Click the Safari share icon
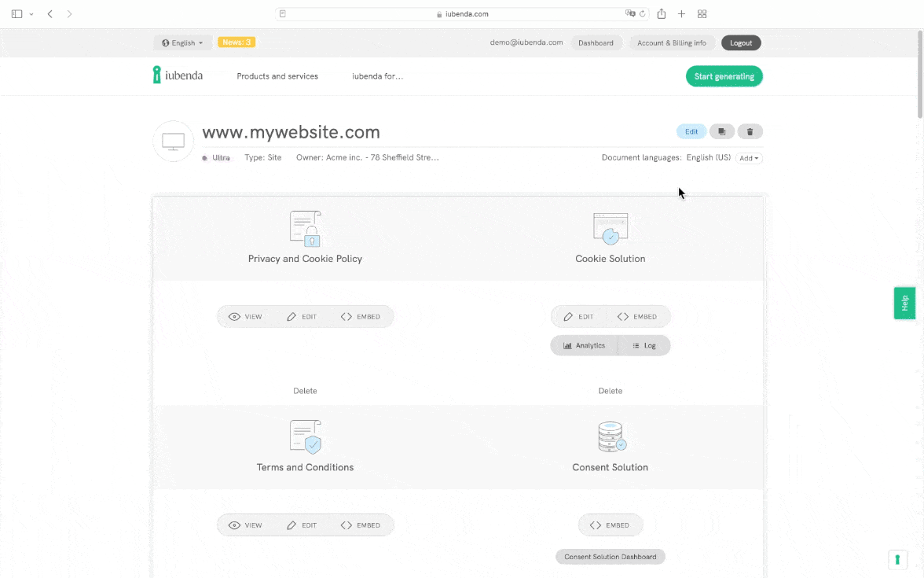 [662, 14]
